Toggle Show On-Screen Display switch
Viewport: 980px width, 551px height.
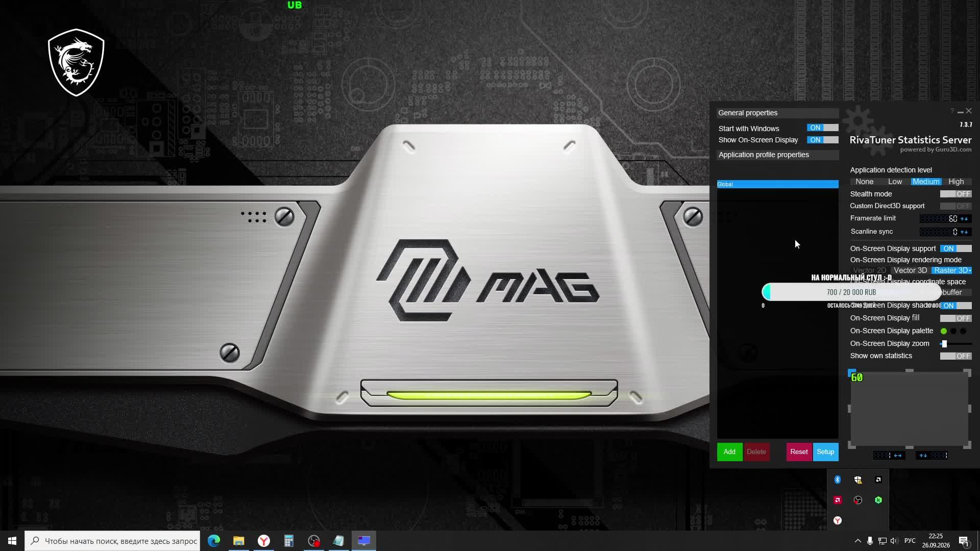822,140
